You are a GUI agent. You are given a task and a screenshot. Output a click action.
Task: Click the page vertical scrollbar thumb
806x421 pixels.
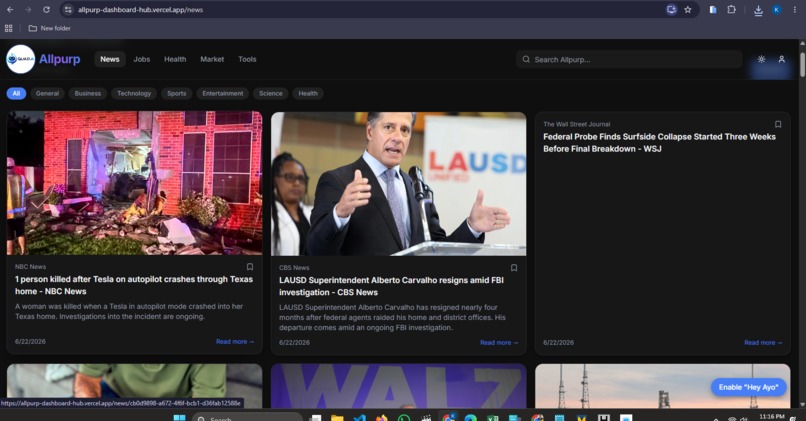click(802, 63)
